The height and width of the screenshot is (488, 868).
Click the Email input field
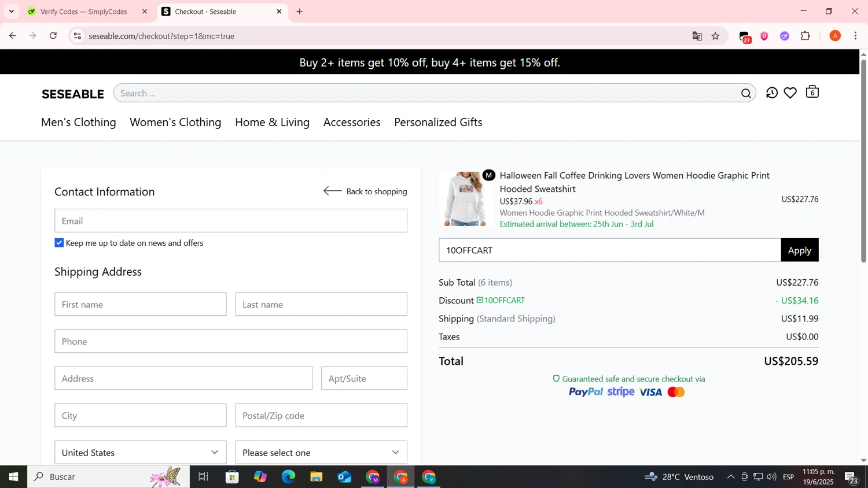231,220
